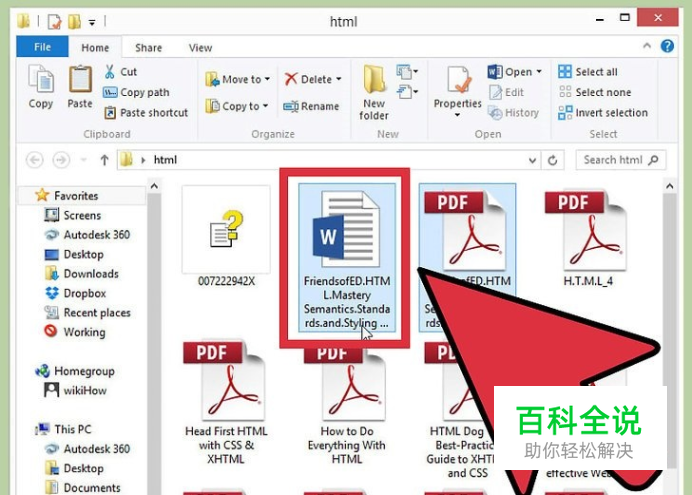Collapse the ribbon with chevron arrow

(x=647, y=45)
